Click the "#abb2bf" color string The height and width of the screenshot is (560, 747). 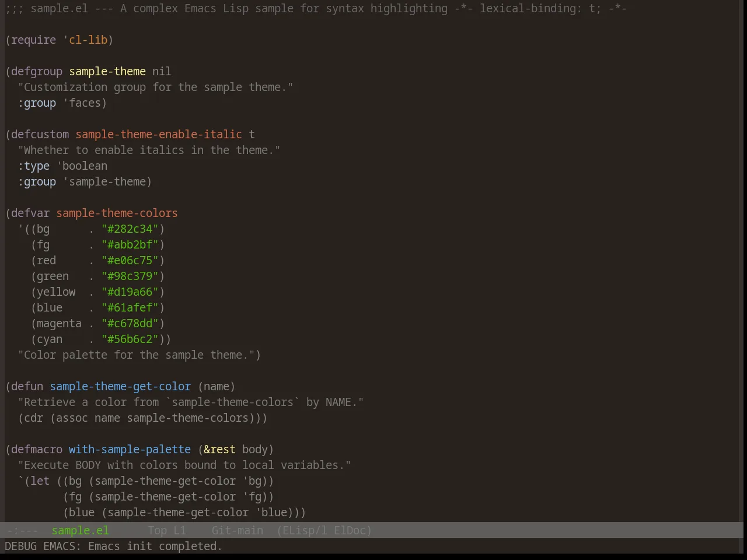point(130,244)
